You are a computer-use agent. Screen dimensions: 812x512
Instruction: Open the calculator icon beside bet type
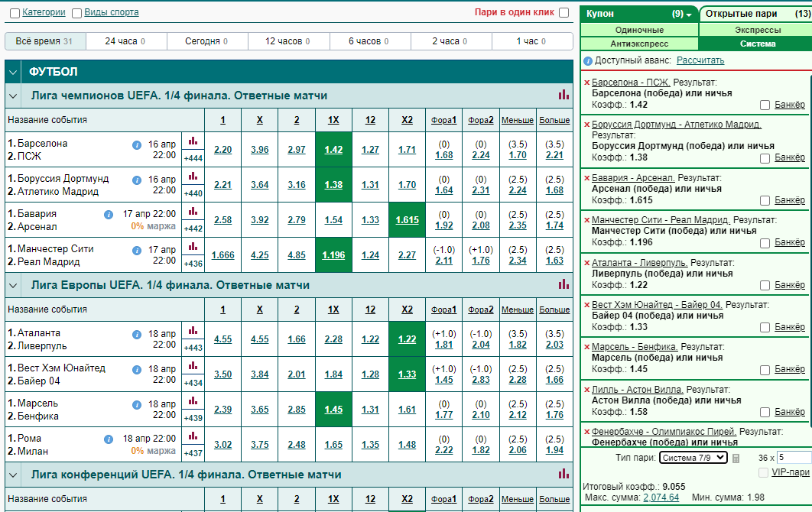[736, 459]
